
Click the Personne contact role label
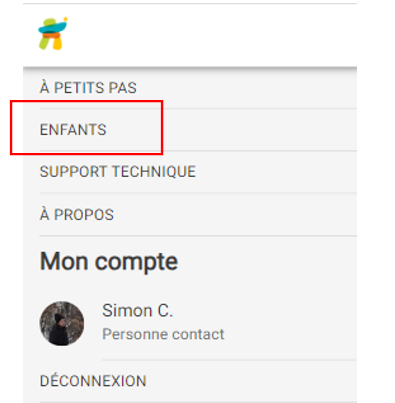(x=163, y=334)
